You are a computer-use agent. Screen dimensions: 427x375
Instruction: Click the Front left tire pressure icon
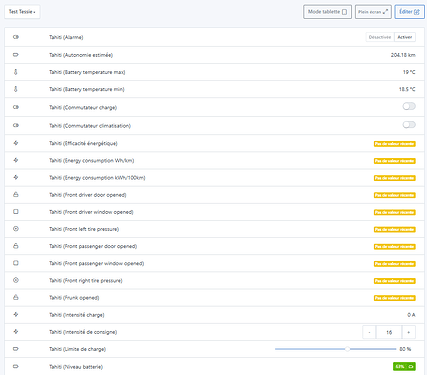click(x=16, y=229)
